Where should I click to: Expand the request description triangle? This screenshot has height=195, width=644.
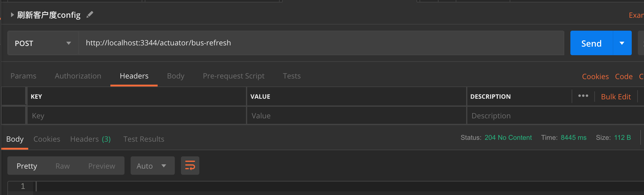[12, 15]
